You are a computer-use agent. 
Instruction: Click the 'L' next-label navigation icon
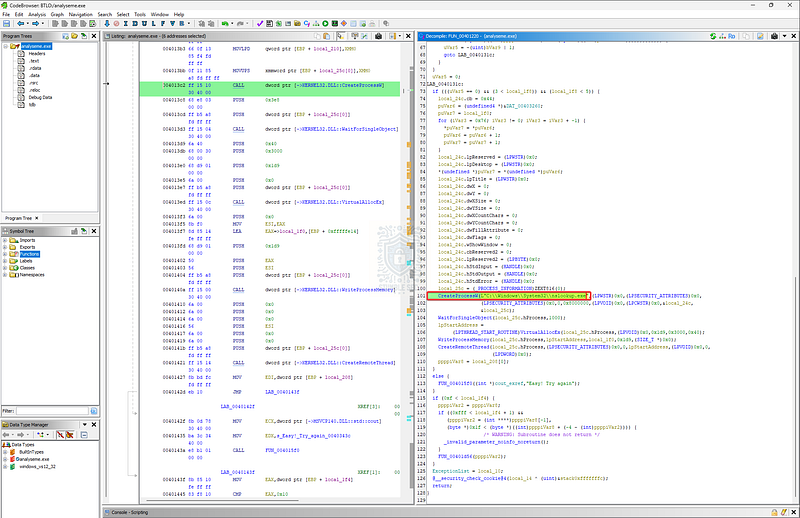pos(154,23)
